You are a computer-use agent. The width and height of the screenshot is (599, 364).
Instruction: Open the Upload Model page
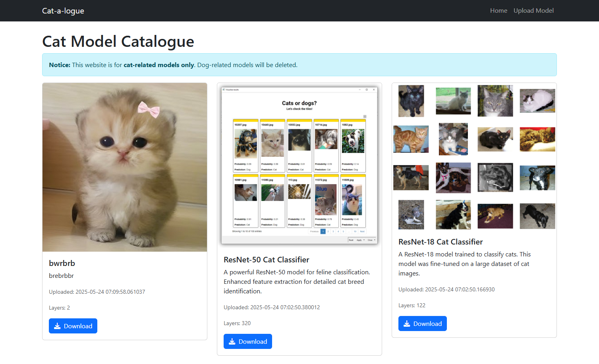pos(533,11)
